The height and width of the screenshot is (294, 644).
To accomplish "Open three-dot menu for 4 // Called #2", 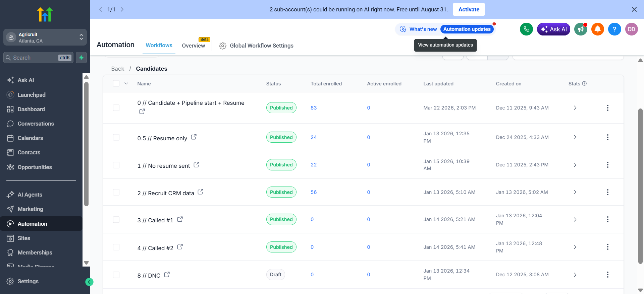I will tap(607, 247).
